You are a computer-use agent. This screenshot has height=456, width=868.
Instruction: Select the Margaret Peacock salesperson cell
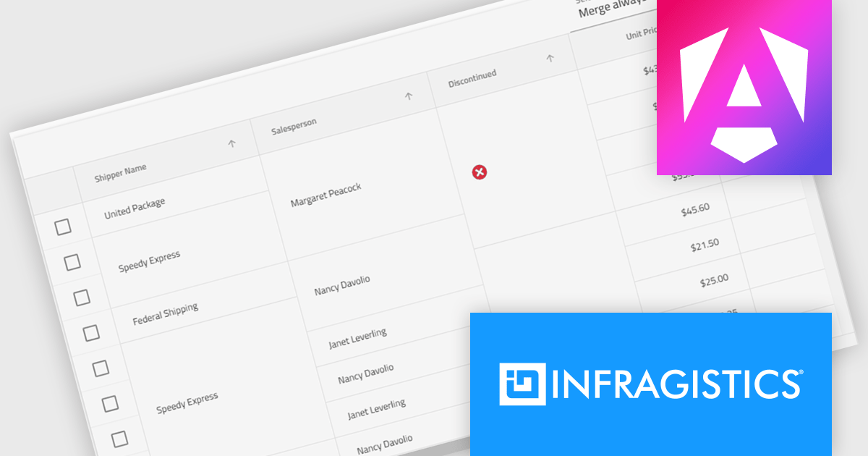coord(325,191)
